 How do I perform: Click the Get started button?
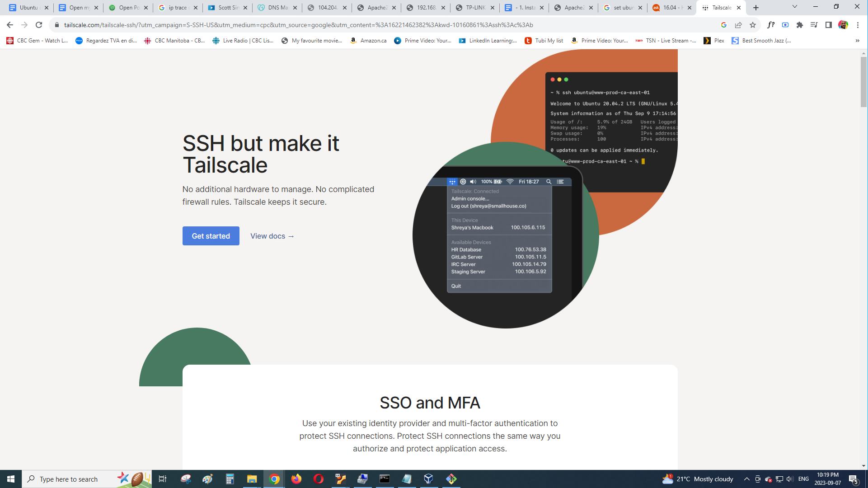pyautogui.click(x=211, y=236)
